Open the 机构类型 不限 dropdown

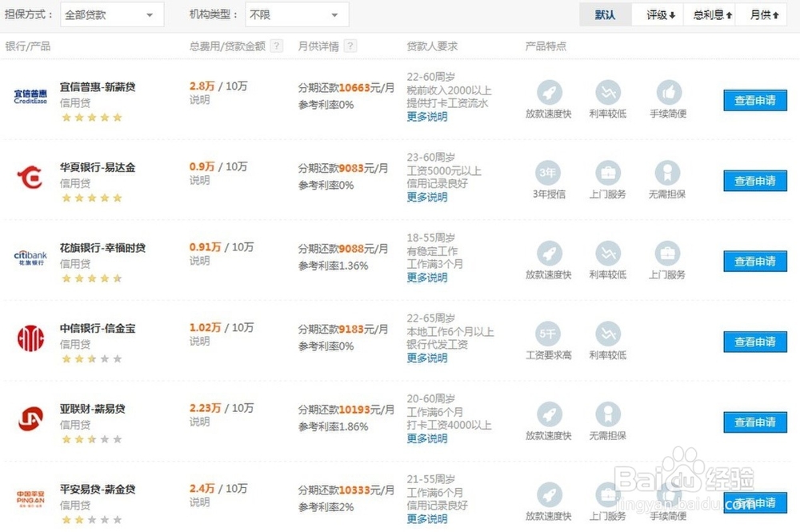pos(297,14)
